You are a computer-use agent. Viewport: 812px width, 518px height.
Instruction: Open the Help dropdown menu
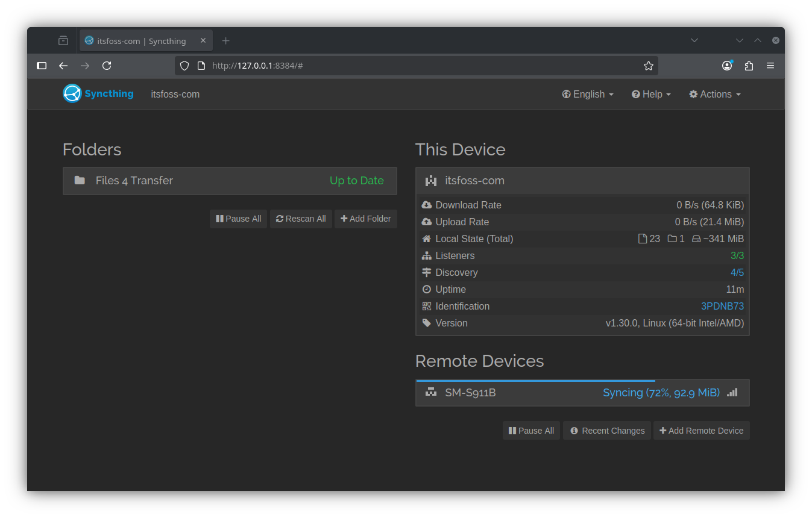pos(650,94)
